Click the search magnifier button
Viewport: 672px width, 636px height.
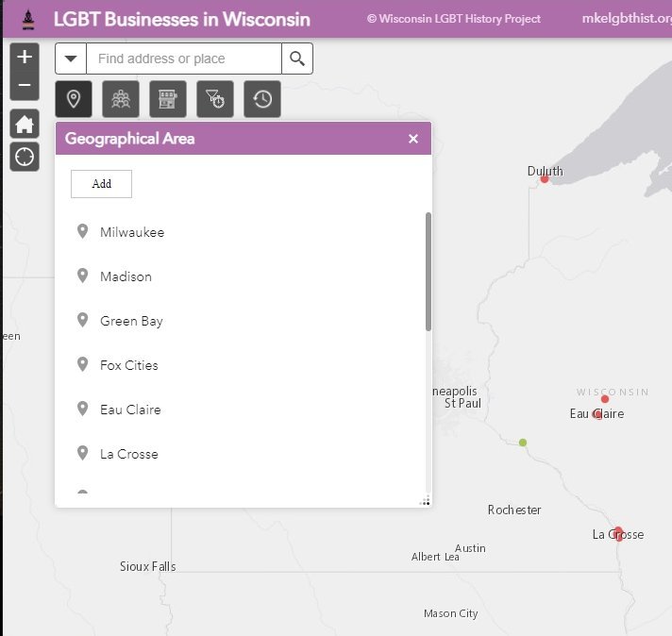click(297, 59)
